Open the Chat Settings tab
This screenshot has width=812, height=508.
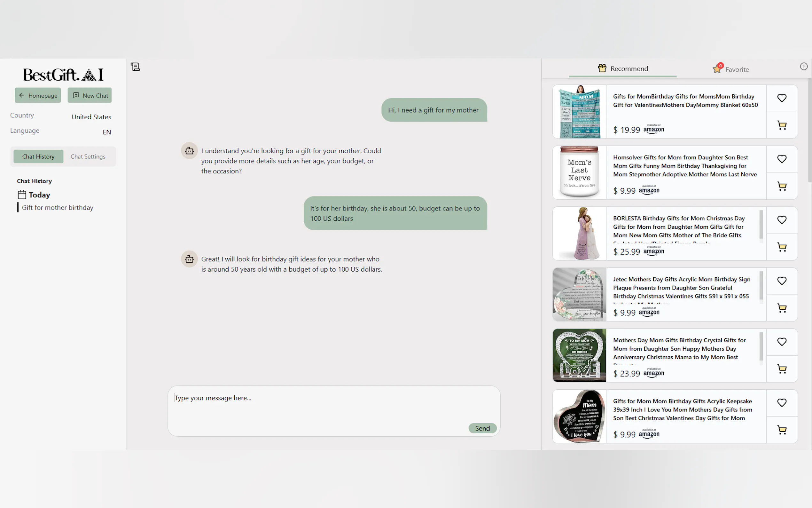coord(88,156)
